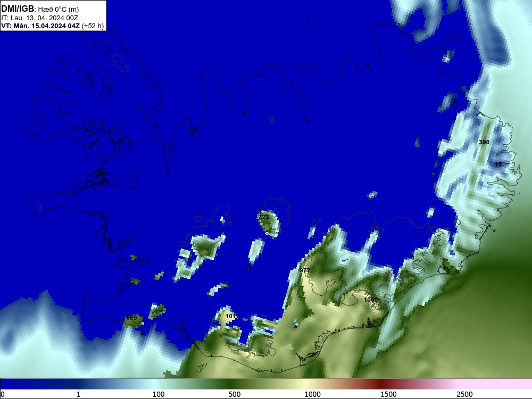Click the '(+52 h)' forecast offset text
532x399 pixels.
[x=93, y=26]
